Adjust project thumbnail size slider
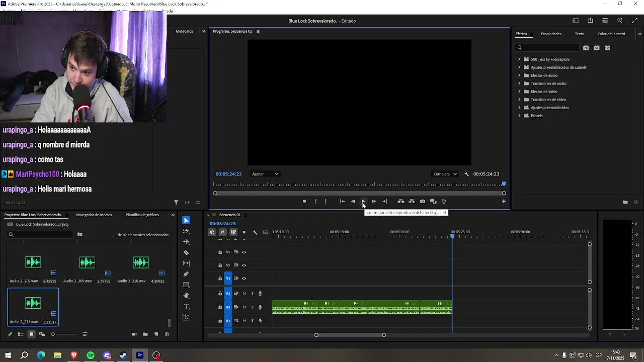Viewport: 644px width, 362px height. coord(64,334)
